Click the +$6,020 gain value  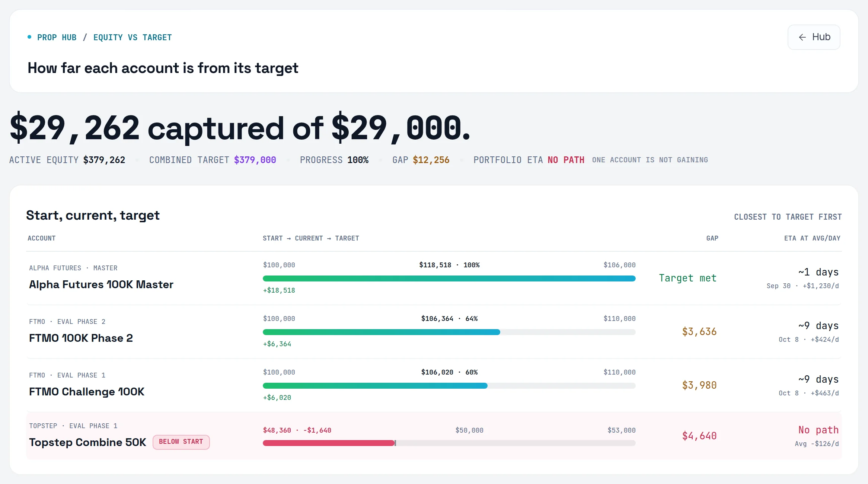coord(277,398)
